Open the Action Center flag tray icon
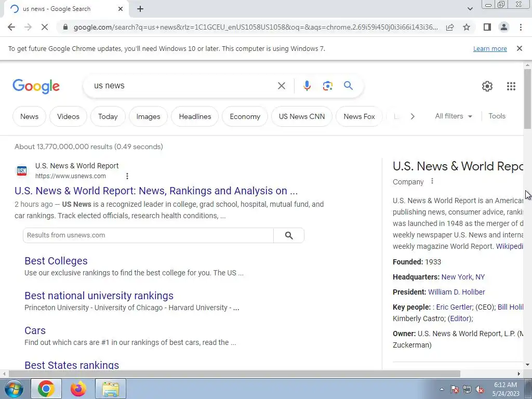The image size is (532, 399). tap(454, 390)
